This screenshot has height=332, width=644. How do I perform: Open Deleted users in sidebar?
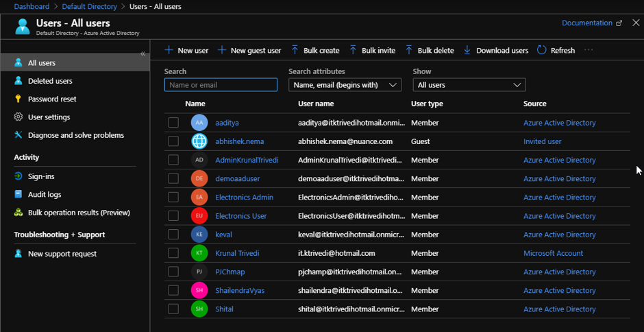coord(50,81)
